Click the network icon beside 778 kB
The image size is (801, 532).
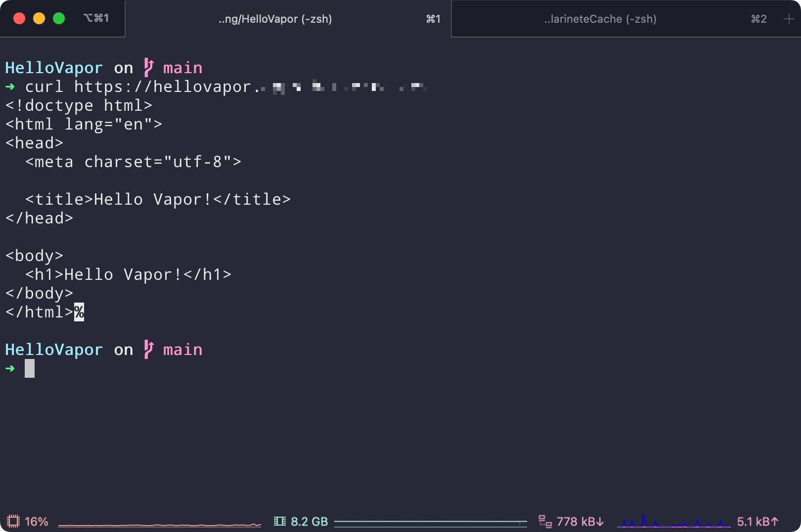coord(545,521)
